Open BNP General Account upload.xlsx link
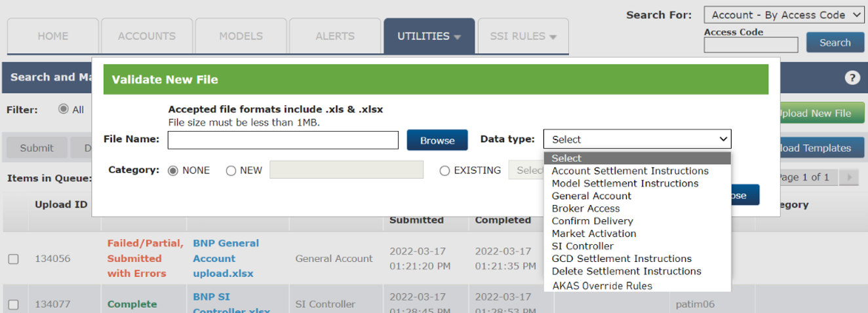Screen dimensions: 868x313 226,258
